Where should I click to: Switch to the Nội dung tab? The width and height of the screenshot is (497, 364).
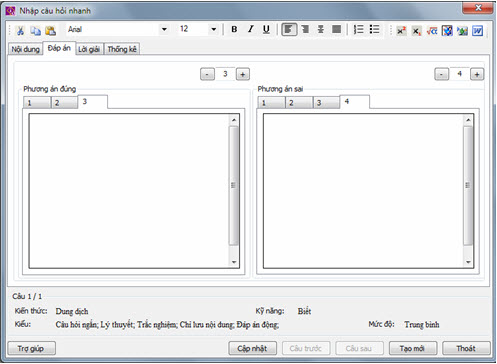tap(26, 49)
